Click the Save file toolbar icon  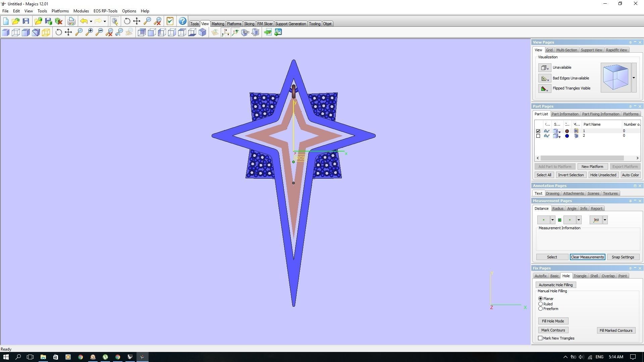click(x=26, y=21)
